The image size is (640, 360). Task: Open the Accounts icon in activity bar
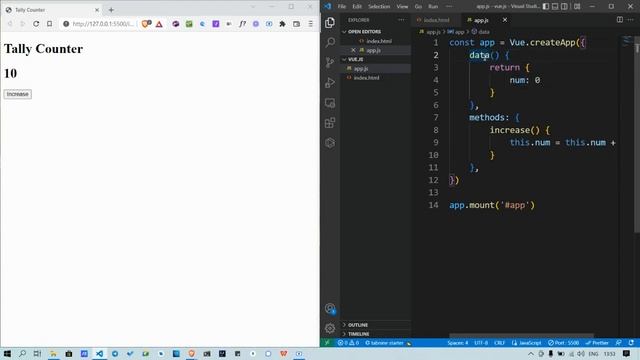(x=330, y=309)
